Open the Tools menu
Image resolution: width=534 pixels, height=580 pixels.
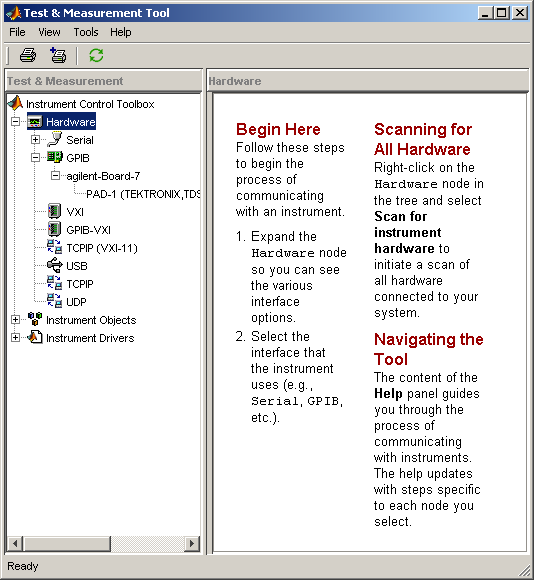(86, 32)
